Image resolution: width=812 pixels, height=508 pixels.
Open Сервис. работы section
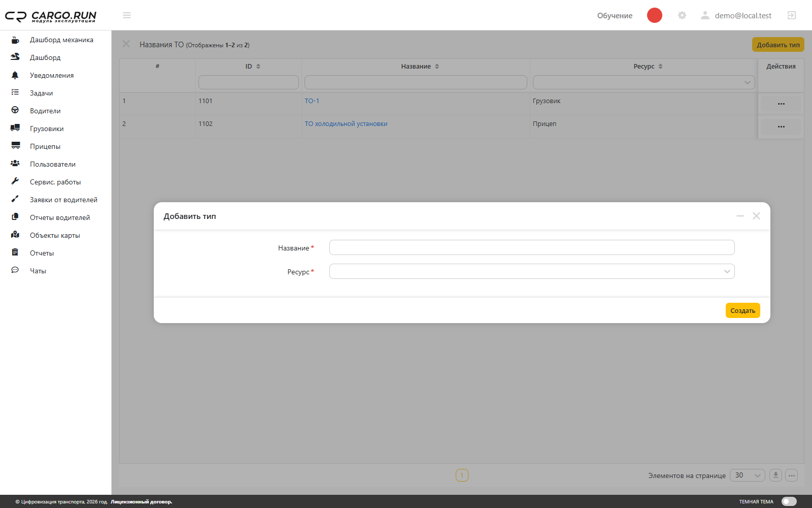click(x=55, y=182)
